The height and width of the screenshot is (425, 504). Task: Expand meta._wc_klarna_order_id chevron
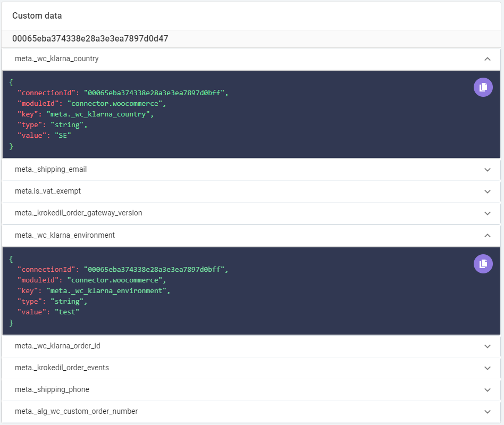pyautogui.click(x=488, y=346)
